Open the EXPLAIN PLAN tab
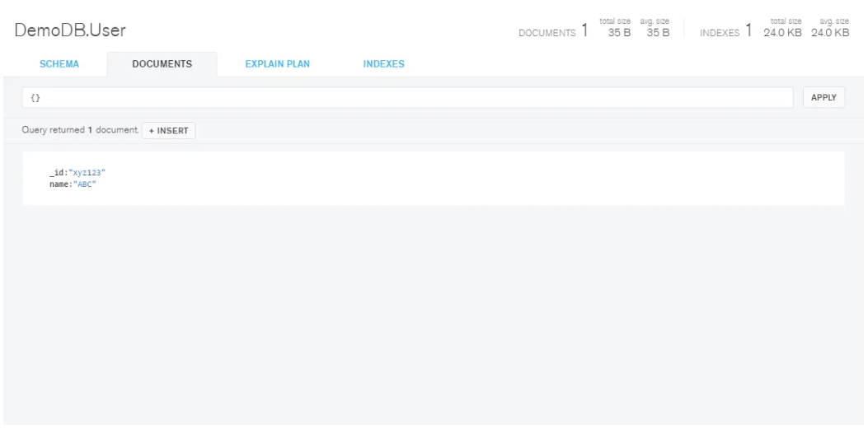The width and height of the screenshot is (868, 429). (x=277, y=64)
